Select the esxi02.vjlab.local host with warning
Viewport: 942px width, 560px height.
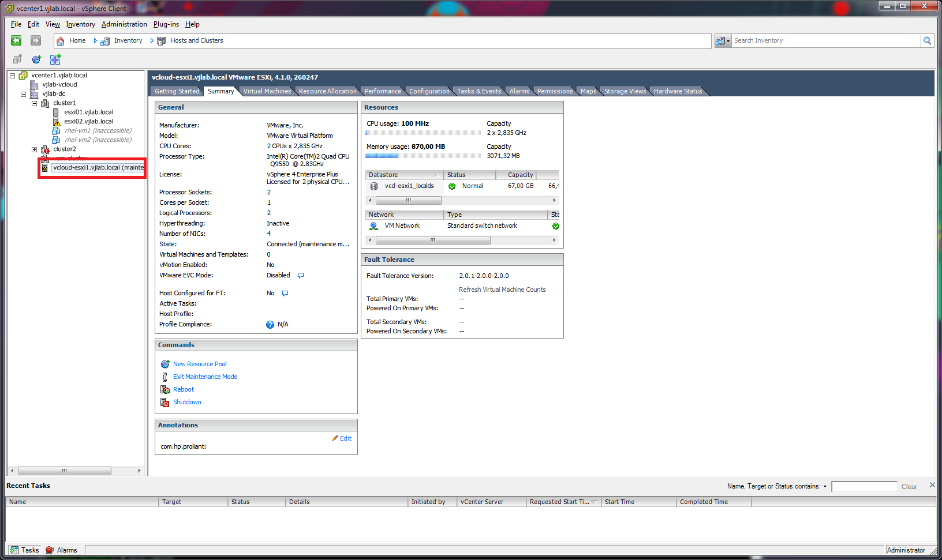pos(88,122)
